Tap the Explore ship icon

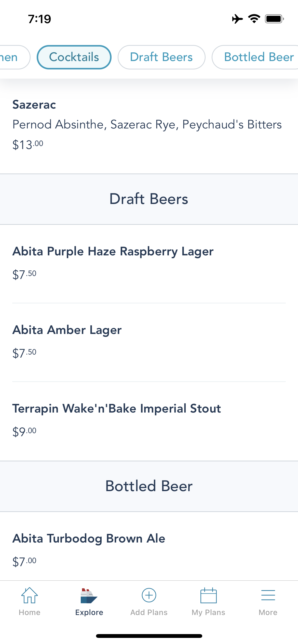pyautogui.click(x=89, y=596)
